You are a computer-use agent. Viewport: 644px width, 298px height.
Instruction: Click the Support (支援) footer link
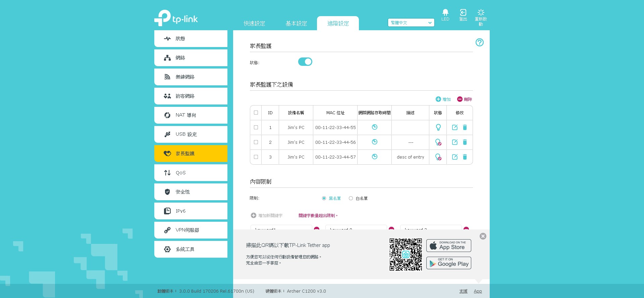(x=463, y=291)
